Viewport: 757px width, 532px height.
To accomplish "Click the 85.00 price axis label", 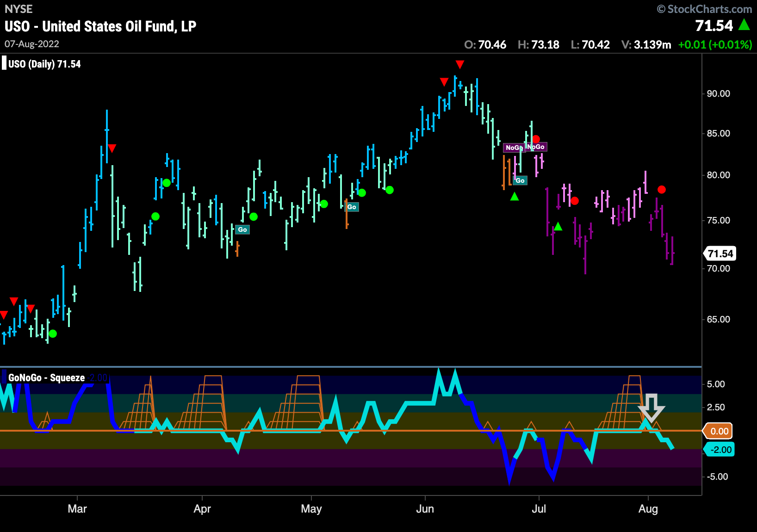I will [x=718, y=133].
